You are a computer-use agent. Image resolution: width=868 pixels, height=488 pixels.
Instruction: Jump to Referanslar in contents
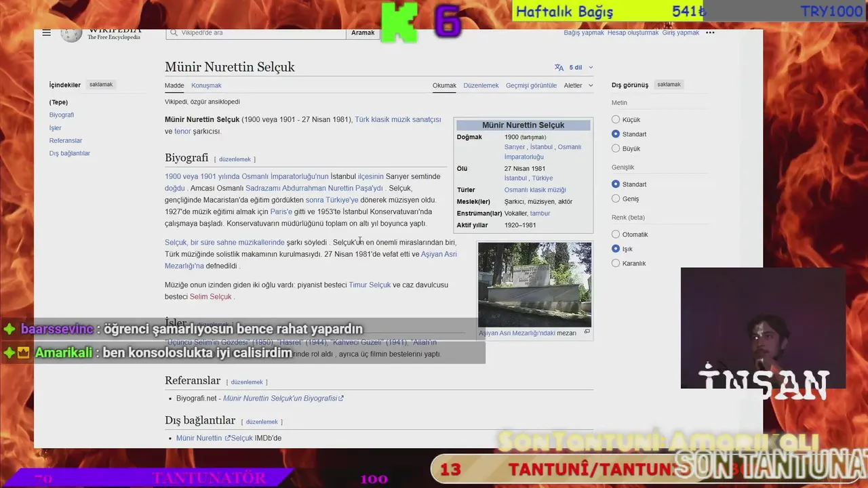pos(66,141)
